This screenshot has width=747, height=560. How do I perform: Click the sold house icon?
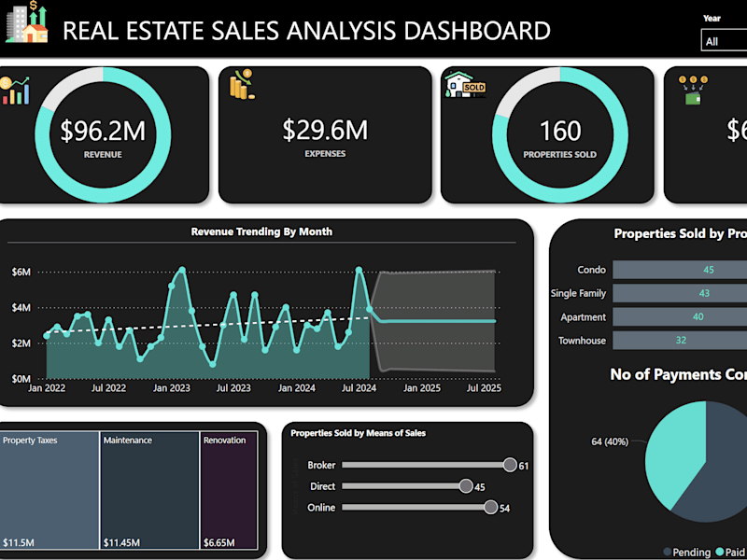pyautogui.click(x=465, y=85)
